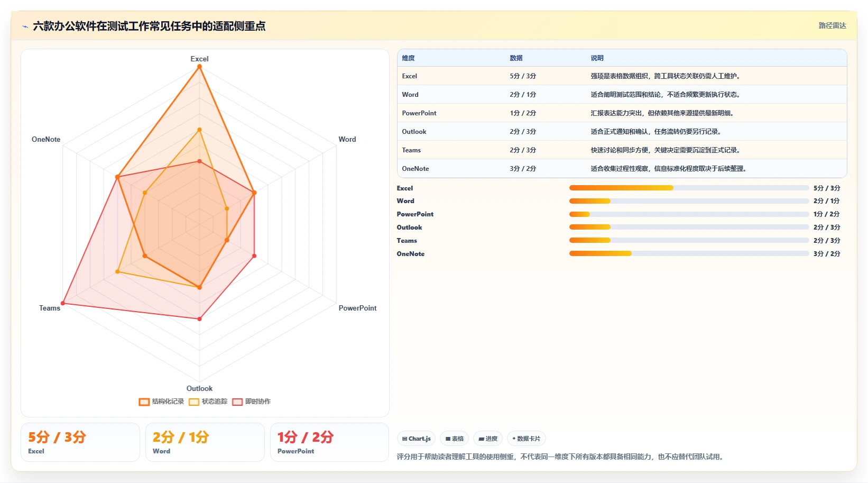Select the Outlook row in the table

point(622,132)
